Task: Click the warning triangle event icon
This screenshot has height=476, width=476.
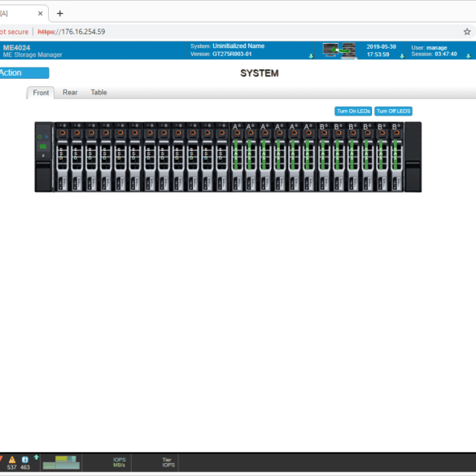Action: click(x=12, y=460)
